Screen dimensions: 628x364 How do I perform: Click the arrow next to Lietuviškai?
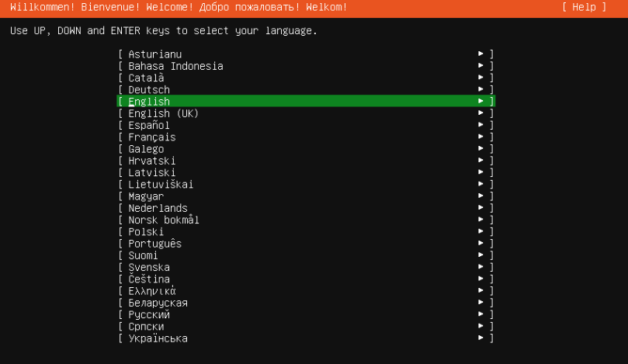481,184
